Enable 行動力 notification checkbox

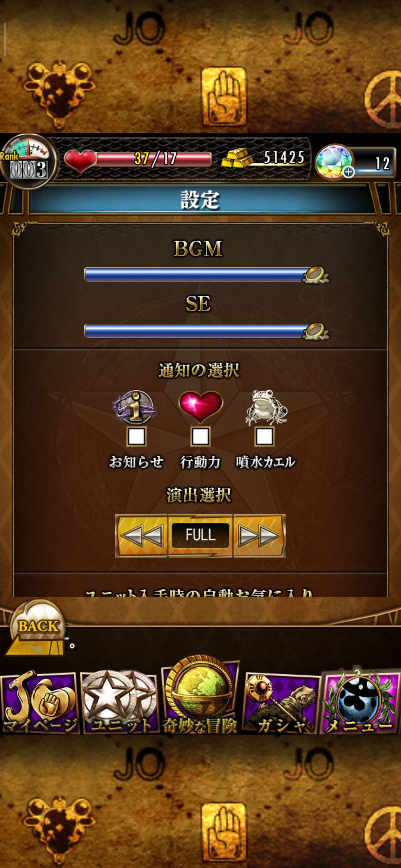(x=200, y=436)
